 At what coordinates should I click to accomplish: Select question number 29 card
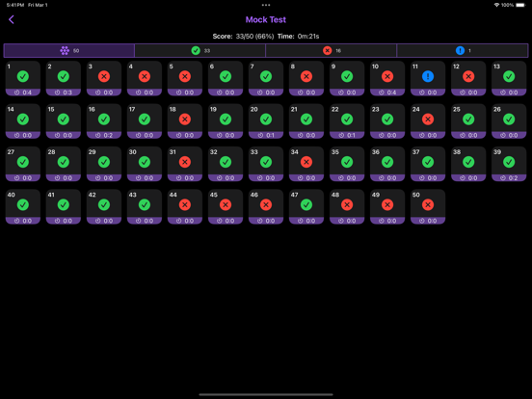[104, 164]
